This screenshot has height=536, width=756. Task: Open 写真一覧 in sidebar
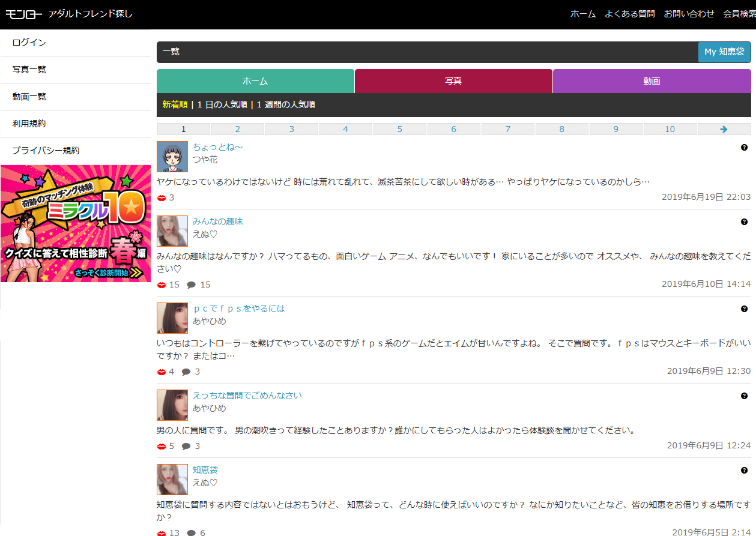[x=75, y=70]
